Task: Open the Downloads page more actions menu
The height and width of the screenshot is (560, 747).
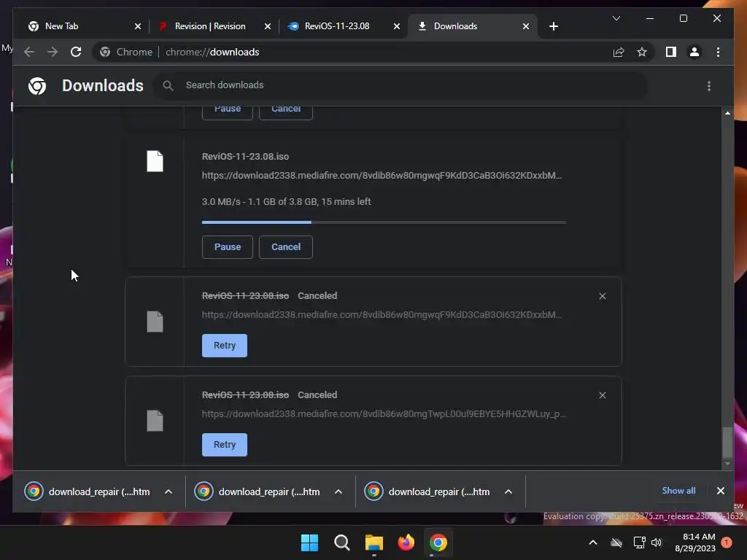Action: click(x=709, y=86)
